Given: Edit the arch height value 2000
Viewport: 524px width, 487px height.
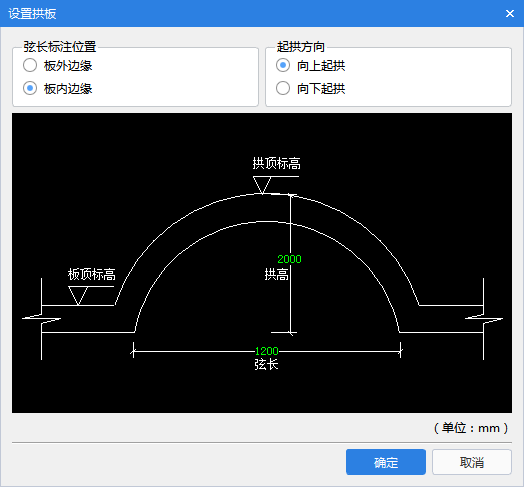Looking at the screenshot, I should click(289, 259).
